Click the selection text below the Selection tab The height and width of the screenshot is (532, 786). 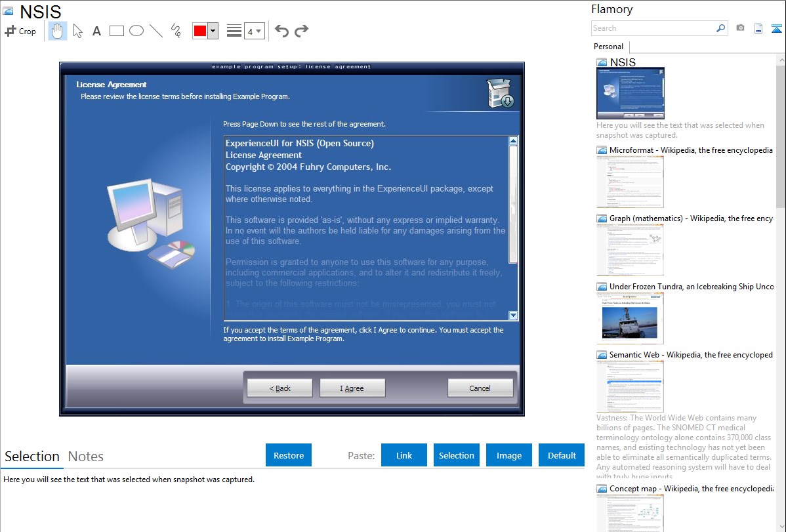coord(129,480)
